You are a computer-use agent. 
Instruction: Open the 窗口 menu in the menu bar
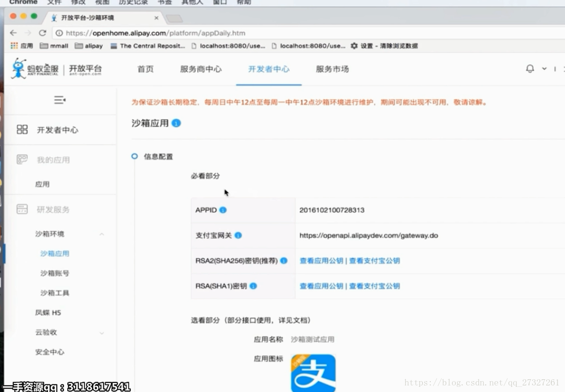point(220,2)
